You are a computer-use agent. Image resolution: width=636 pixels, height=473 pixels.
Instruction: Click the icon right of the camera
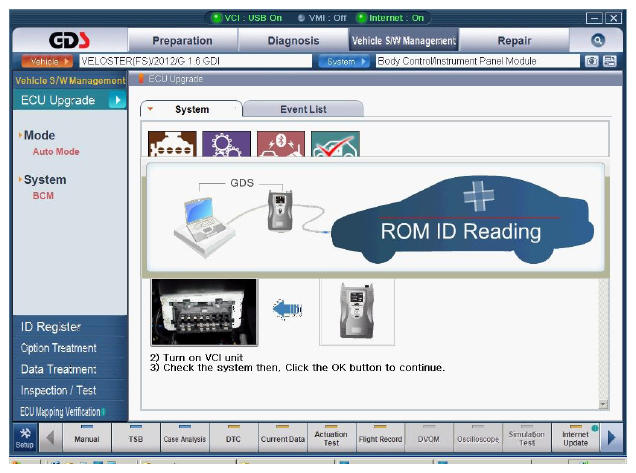610,61
